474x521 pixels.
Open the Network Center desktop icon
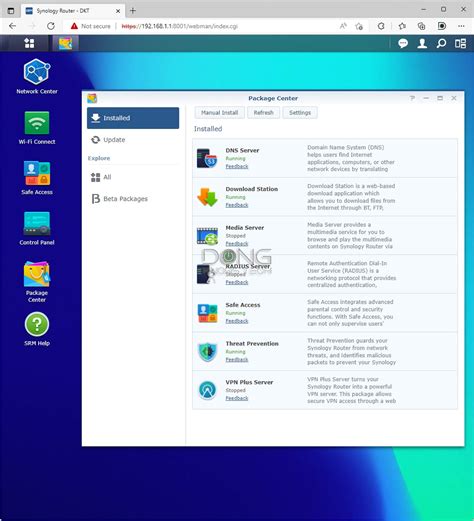click(37, 76)
